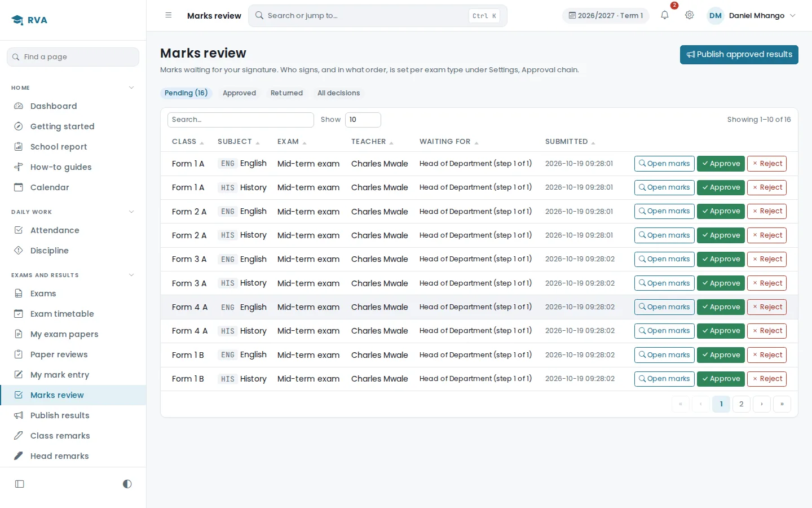Click the table Search field
The height and width of the screenshot is (508, 812).
[x=241, y=120]
